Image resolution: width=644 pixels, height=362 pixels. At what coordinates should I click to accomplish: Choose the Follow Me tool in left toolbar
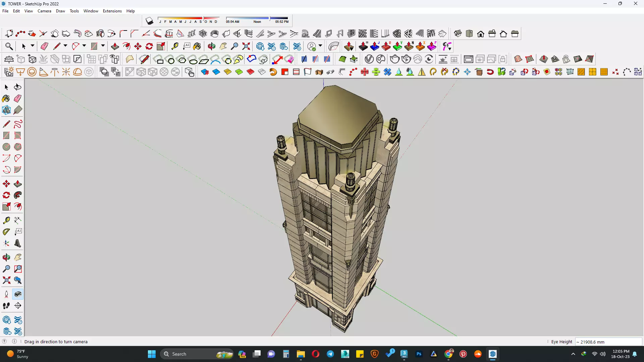click(x=18, y=195)
